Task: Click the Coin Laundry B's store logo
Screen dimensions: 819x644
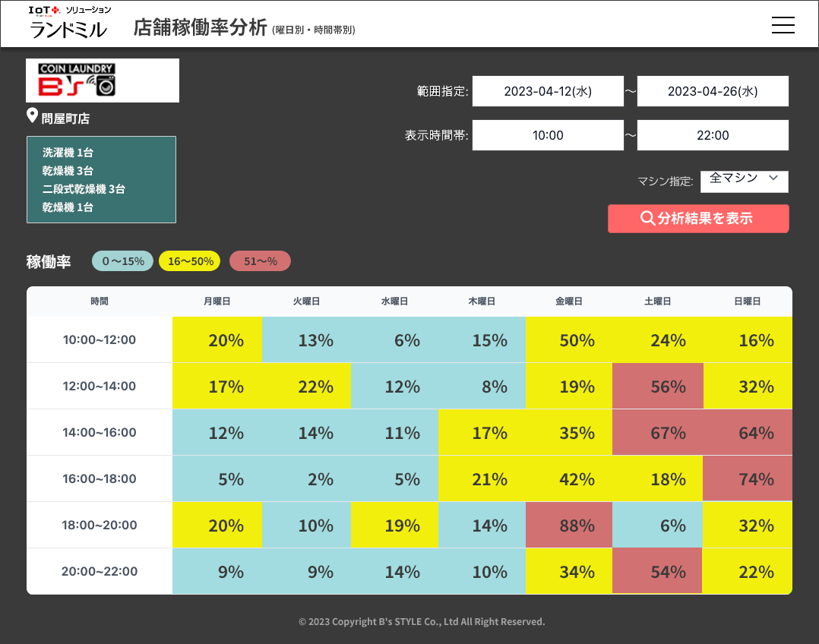Action: (103, 80)
